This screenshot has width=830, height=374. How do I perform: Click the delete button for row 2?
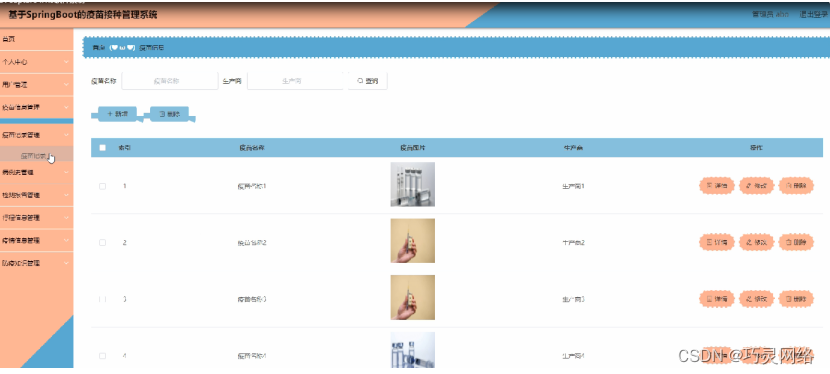click(796, 243)
